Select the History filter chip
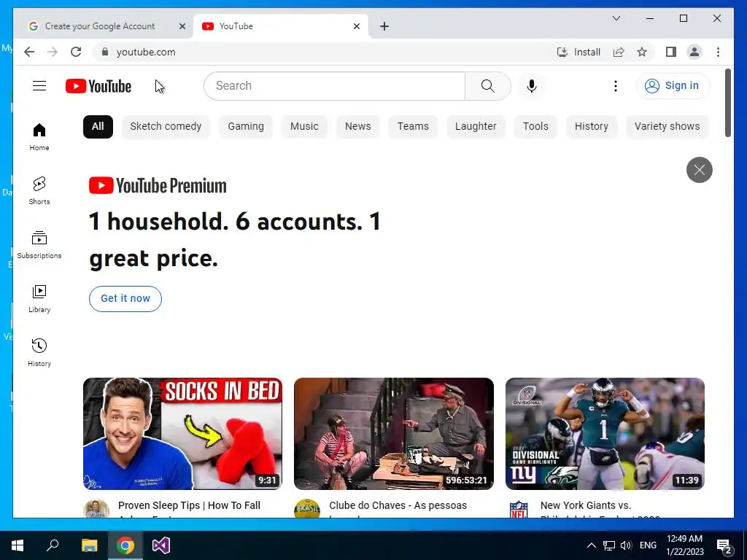Viewport: 747px width, 560px height. coord(591,126)
